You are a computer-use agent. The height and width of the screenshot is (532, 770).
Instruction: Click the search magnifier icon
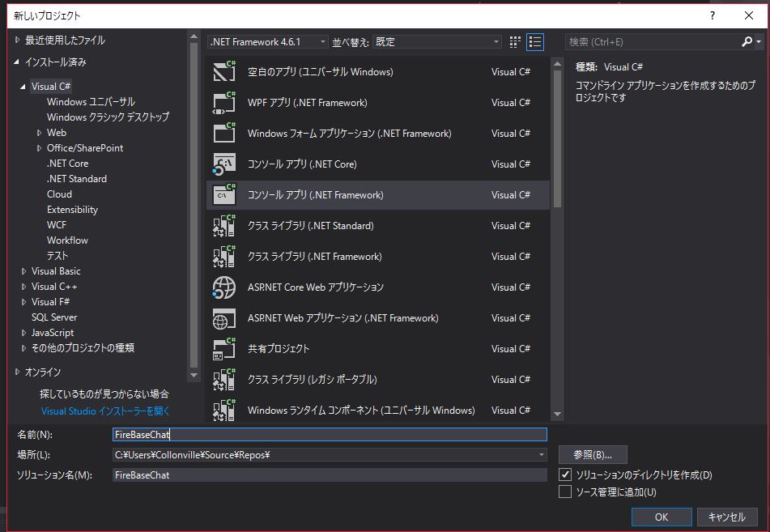coord(747,42)
